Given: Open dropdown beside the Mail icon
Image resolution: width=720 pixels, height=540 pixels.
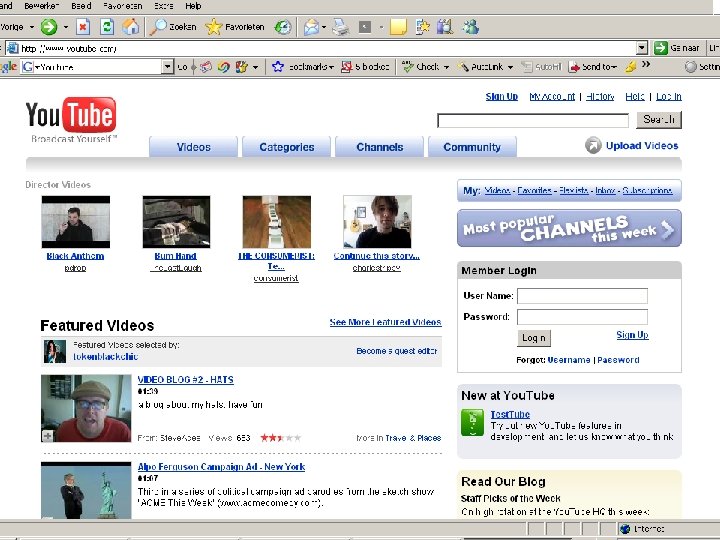Looking at the screenshot, I should (x=324, y=27).
